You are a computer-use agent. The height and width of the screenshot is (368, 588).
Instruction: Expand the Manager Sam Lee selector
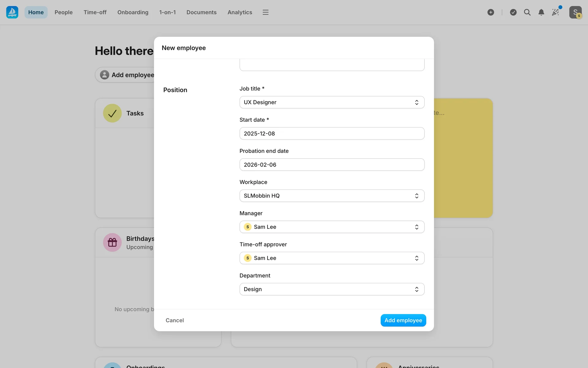[x=332, y=227]
